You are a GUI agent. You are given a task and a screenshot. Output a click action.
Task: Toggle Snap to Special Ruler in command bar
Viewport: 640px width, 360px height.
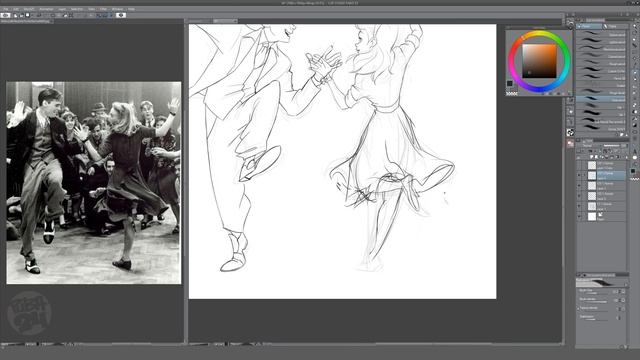pos(104,16)
